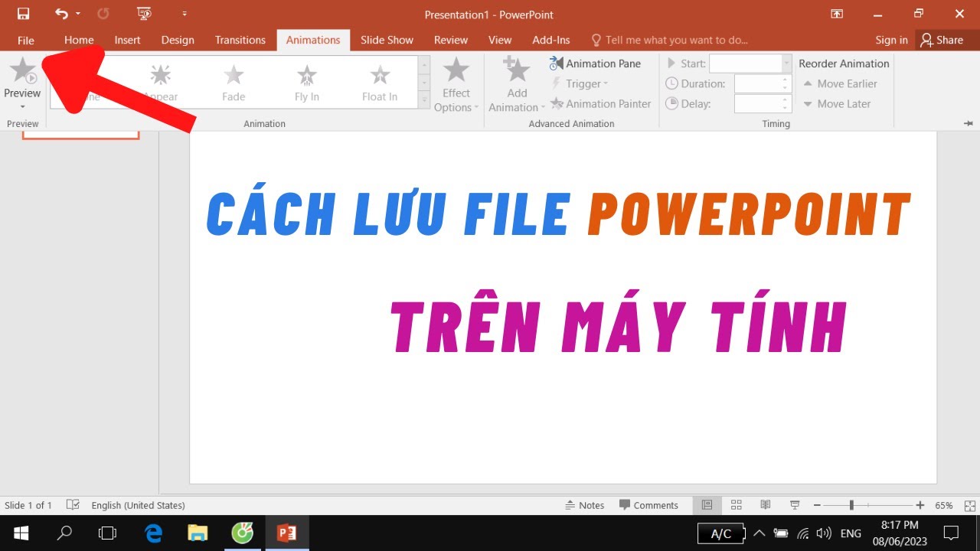This screenshot has width=980, height=551.
Task: Toggle the Comments pane
Action: 648,505
